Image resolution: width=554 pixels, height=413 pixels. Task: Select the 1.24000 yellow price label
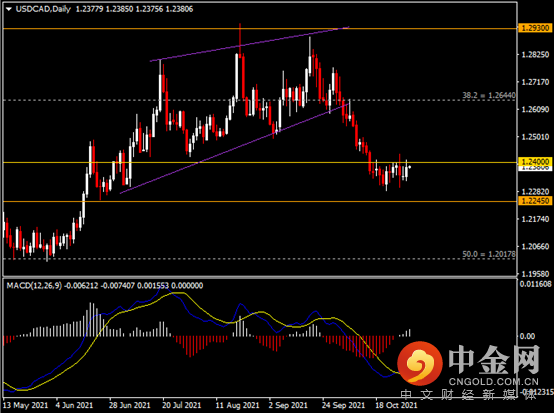pyautogui.click(x=535, y=161)
